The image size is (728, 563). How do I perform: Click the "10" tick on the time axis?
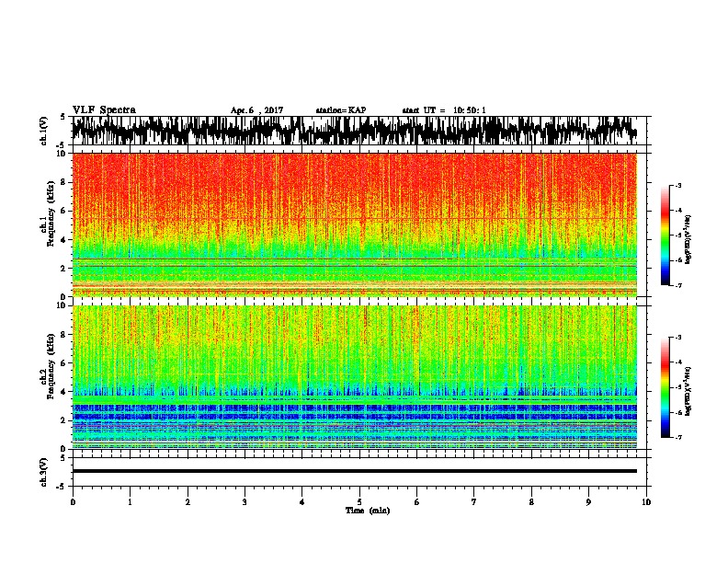click(646, 501)
